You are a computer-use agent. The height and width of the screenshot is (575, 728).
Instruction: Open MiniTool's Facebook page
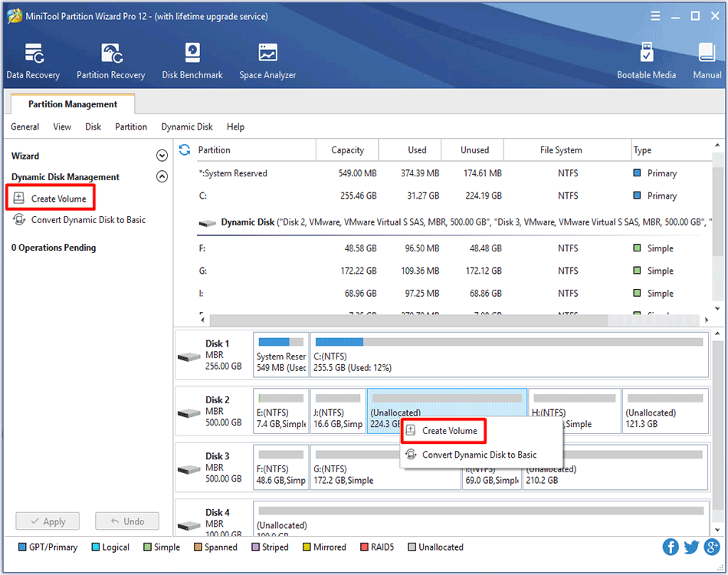coord(670,547)
